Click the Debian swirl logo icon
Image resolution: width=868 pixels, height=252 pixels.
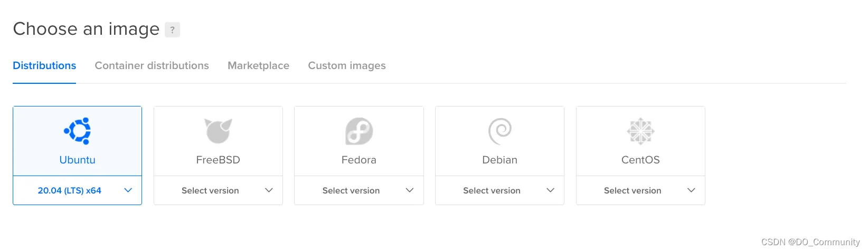500,131
